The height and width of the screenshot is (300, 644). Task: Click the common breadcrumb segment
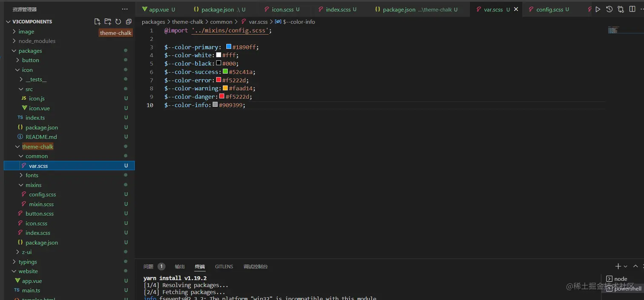(x=221, y=22)
